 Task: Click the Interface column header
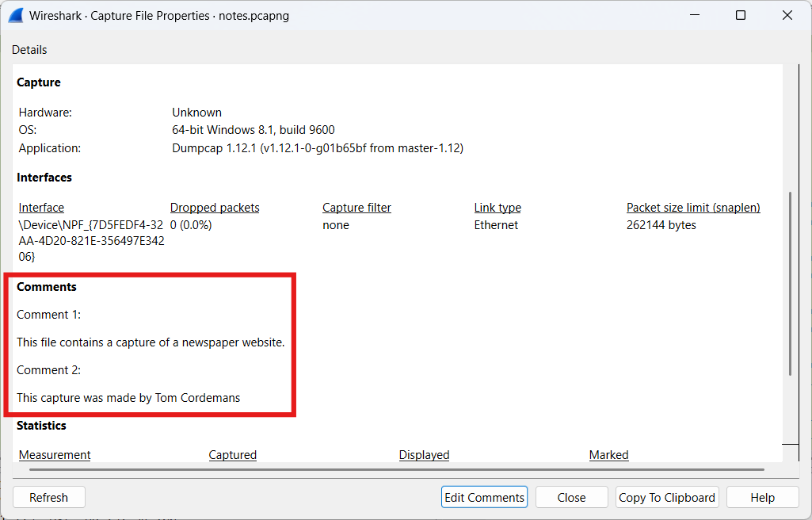click(41, 208)
